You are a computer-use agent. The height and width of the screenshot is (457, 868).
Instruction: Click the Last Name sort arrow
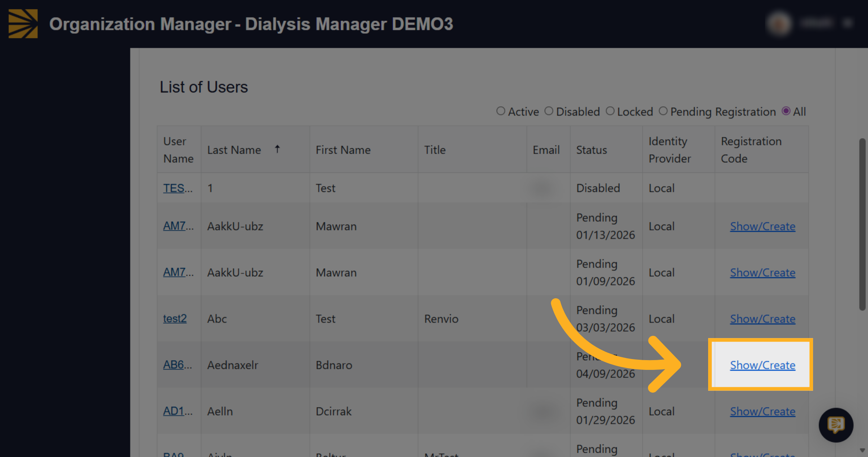[x=277, y=149]
